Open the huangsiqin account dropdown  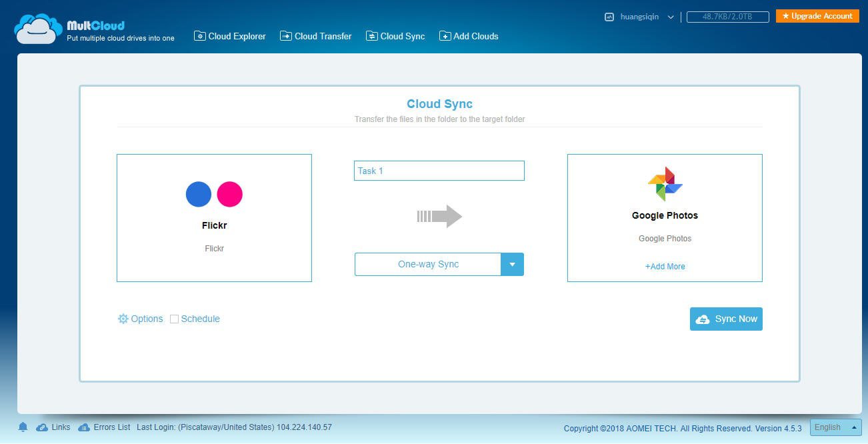pyautogui.click(x=670, y=17)
